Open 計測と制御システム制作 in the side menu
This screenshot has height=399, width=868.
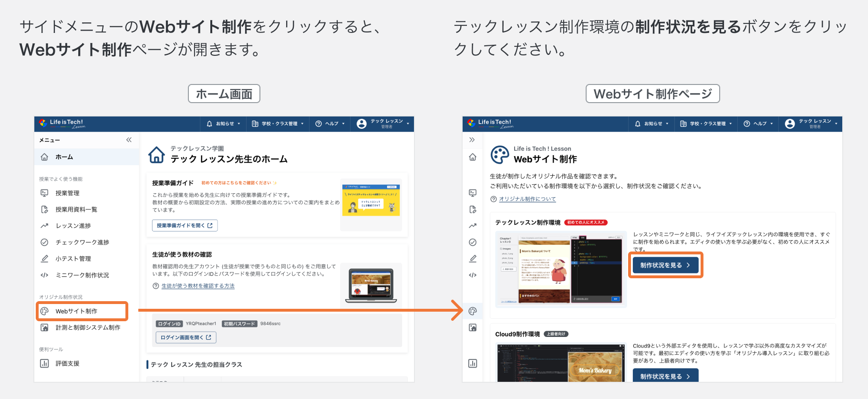[x=87, y=328]
